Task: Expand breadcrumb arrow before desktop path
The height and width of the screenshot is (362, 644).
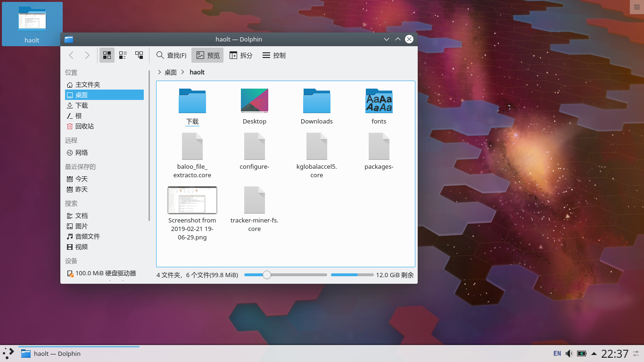Action: pyautogui.click(x=159, y=72)
